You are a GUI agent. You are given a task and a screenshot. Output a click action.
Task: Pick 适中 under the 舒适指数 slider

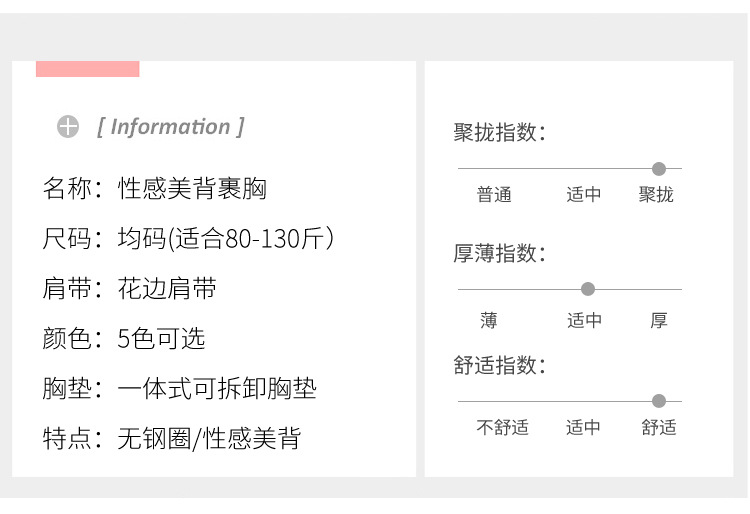[583, 428]
